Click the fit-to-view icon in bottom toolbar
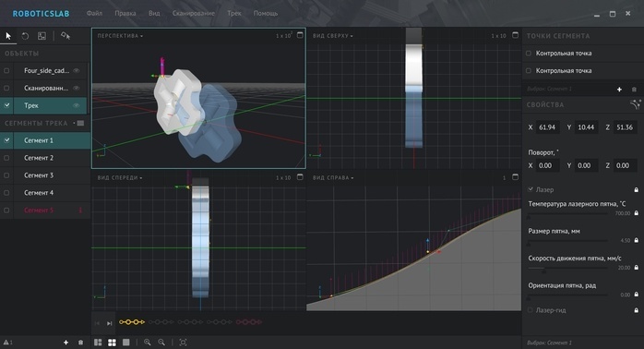The width and height of the screenshot is (644, 349). pyautogui.click(x=184, y=343)
